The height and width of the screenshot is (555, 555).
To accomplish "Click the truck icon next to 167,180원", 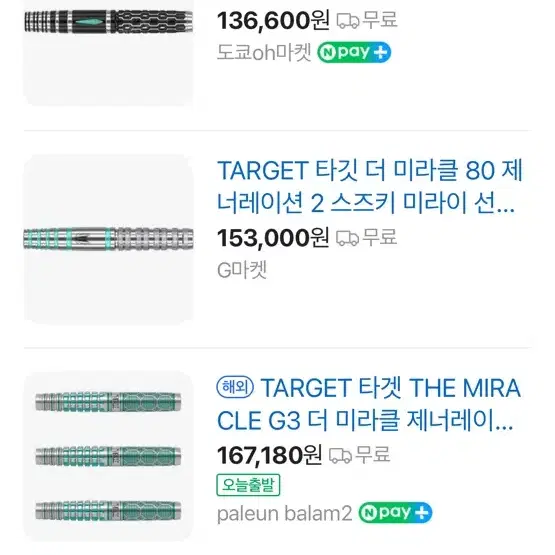I will pos(341,455).
